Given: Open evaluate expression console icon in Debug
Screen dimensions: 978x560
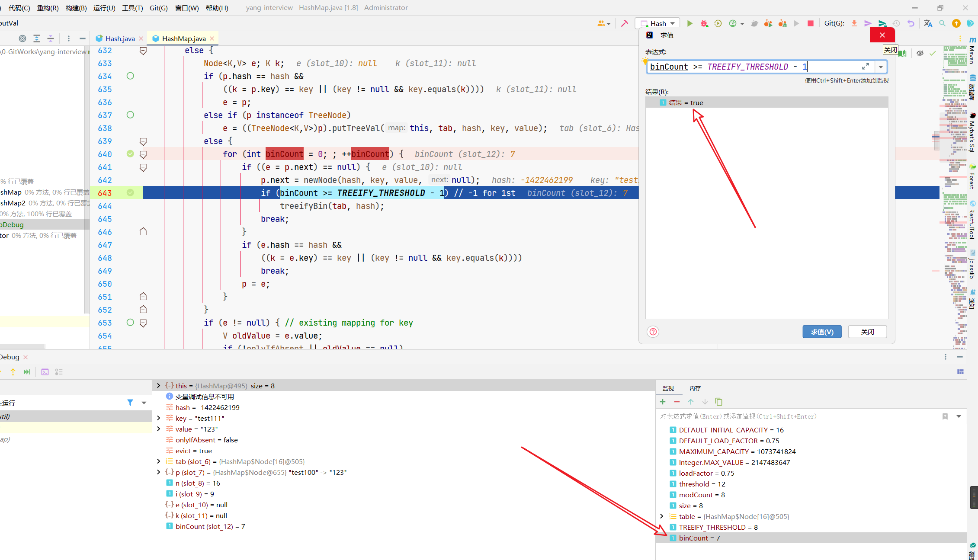Looking at the screenshot, I should pos(45,372).
